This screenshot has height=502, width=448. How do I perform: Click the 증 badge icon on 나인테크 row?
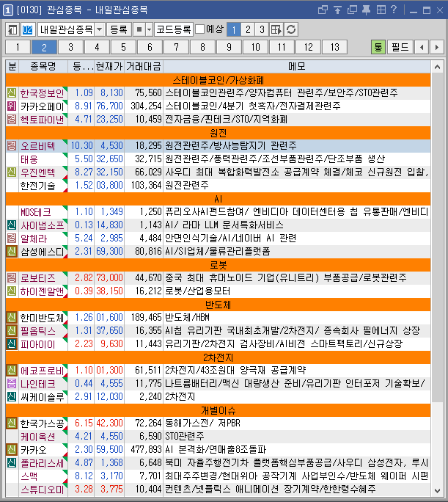click(x=12, y=384)
